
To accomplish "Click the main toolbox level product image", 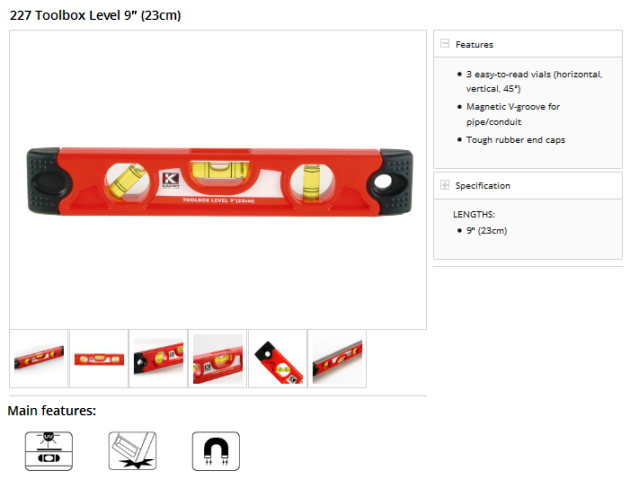I will pyautogui.click(x=219, y=182).
